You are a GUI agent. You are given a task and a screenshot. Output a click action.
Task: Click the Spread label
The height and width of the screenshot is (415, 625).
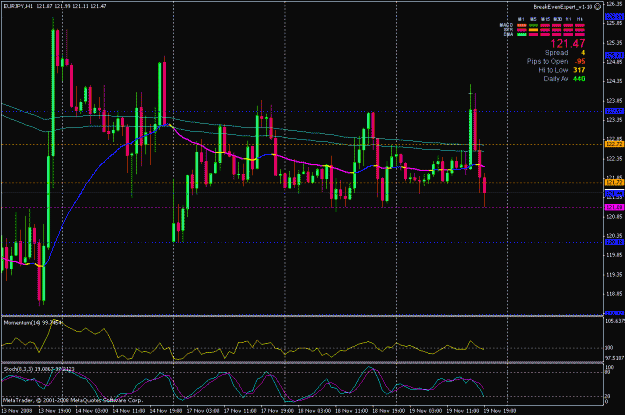pyautogui.click(x=556, y=53)
